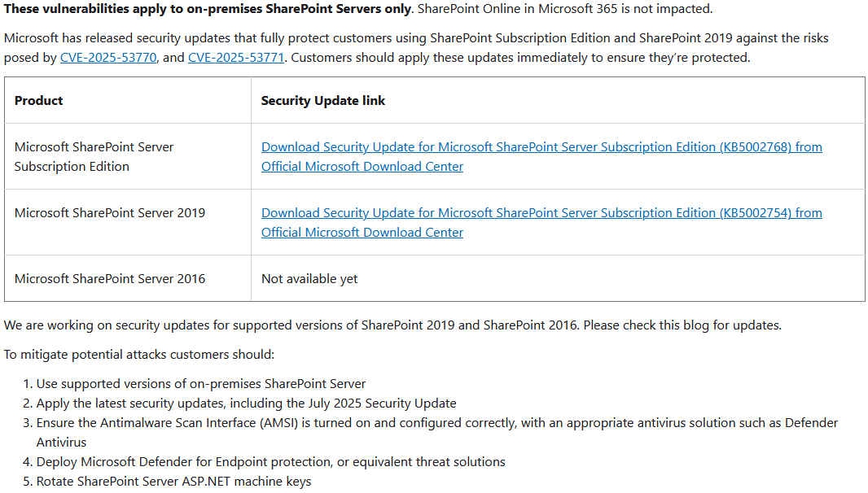Select the SharePoint Server Subscription Edition product cell
This screenshot has width=868, height=493.
point(94,157)
